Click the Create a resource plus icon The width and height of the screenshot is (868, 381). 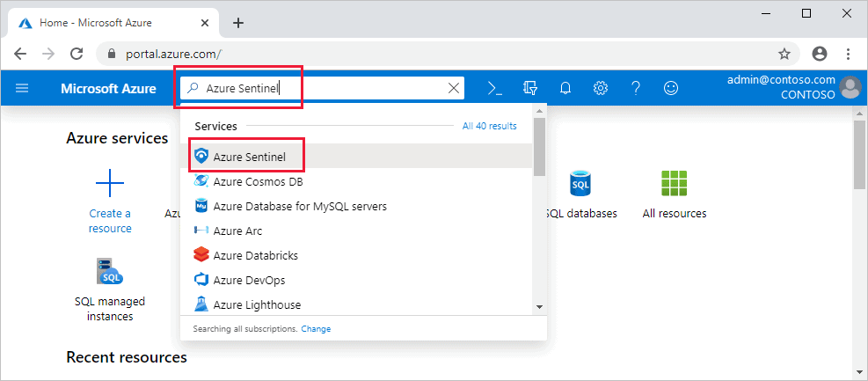tap(110, 184)
